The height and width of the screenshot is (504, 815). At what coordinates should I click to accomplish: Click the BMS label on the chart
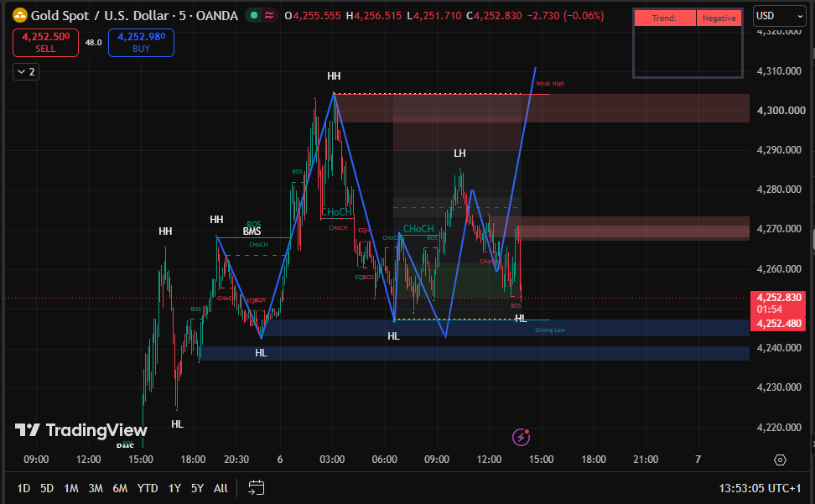point(252,231)
